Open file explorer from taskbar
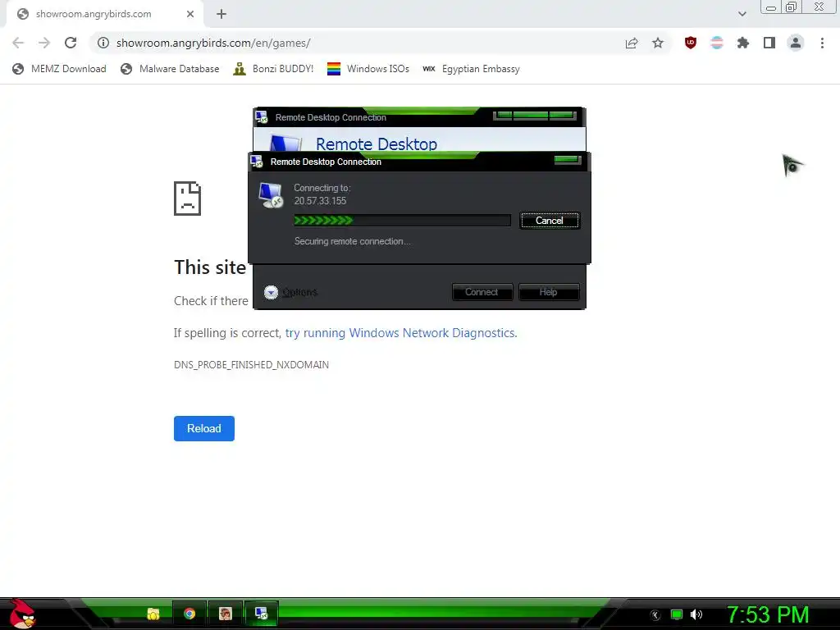 [x=153, y=614]
